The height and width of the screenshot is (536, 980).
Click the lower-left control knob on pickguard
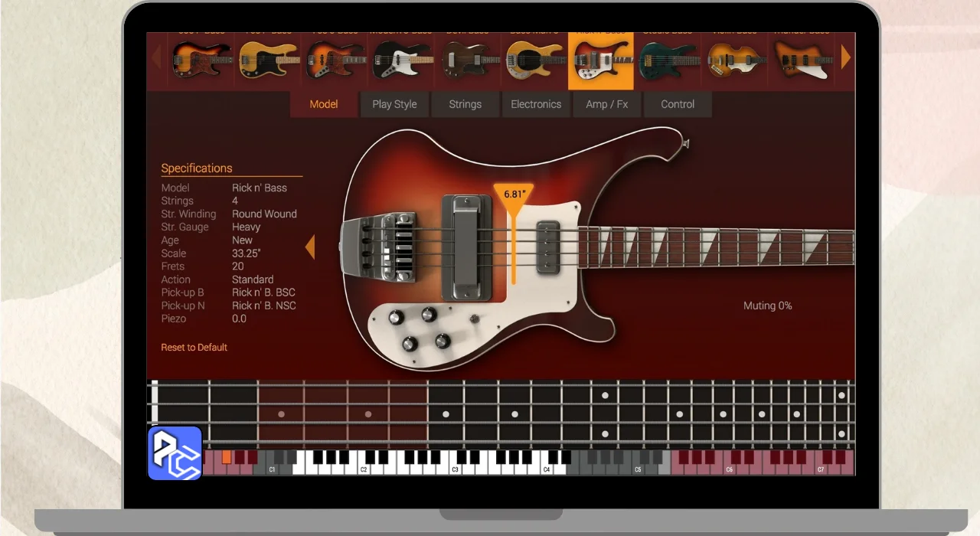coord(410,344)
